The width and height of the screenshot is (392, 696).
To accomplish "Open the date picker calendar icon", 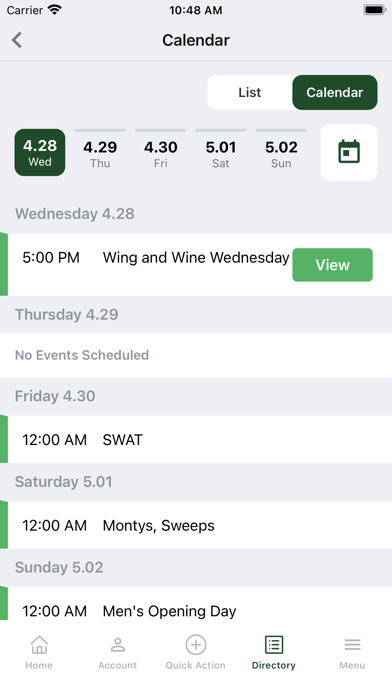I will click(x=349, y=152).
